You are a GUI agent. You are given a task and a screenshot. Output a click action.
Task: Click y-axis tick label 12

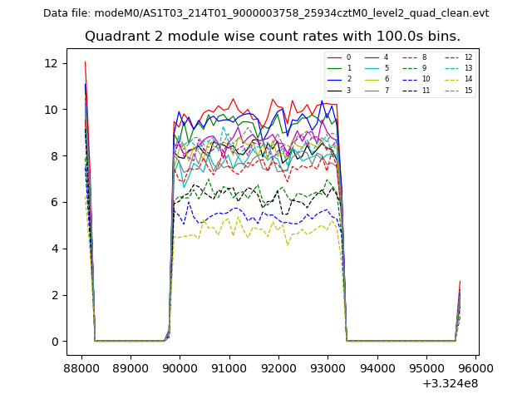pyautogui.click(x=50, y=63)
